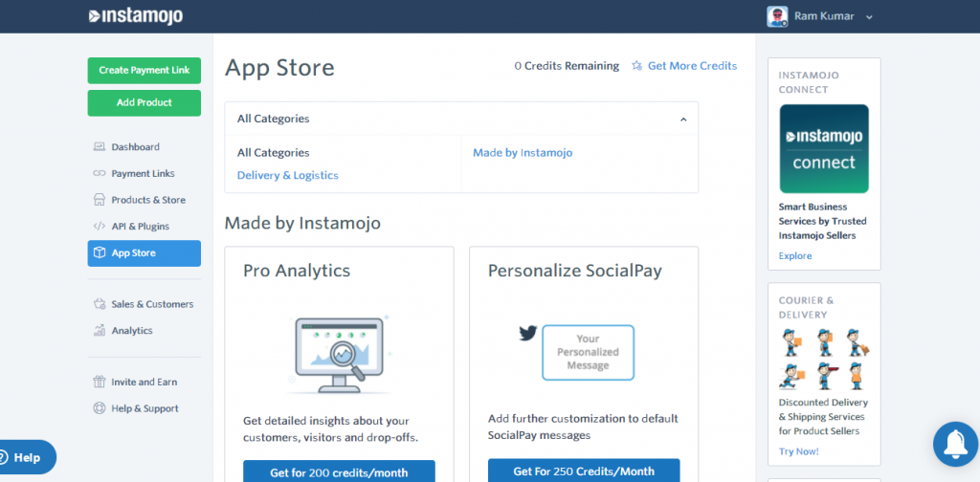The image size is (980, 482).
Task: Select Made by Instamojo category filter
Action: (x=523, y=153)
